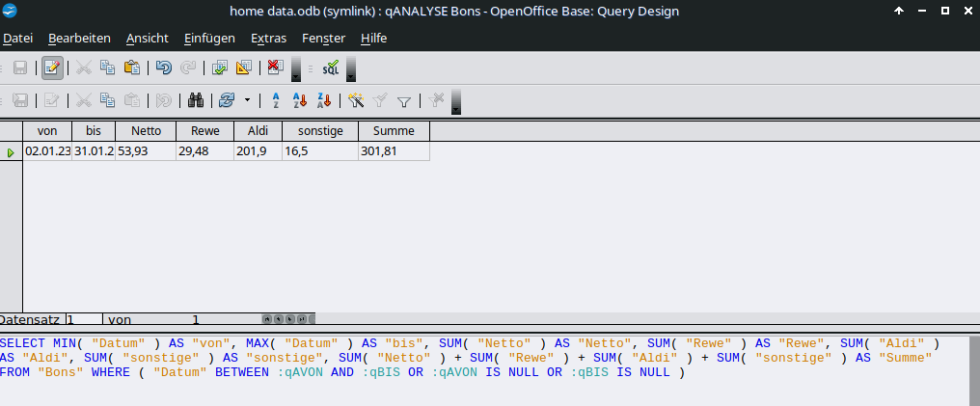
Task: Click the Netto column header
Action: pyautogui.click(x=146, y=131)
